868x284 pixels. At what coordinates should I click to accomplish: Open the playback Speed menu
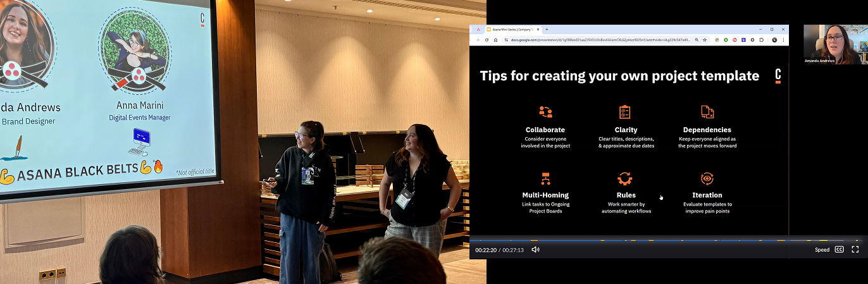click(822, 250)
